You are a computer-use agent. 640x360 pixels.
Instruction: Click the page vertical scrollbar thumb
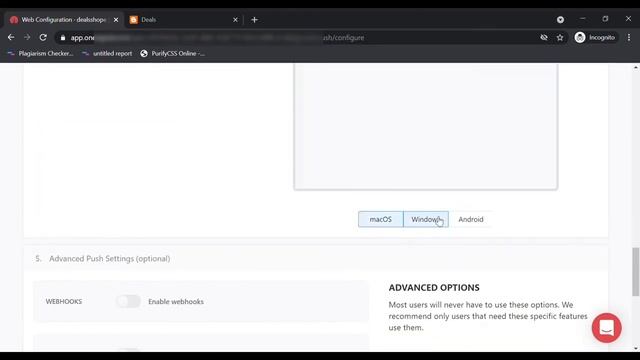pos(636,271)
